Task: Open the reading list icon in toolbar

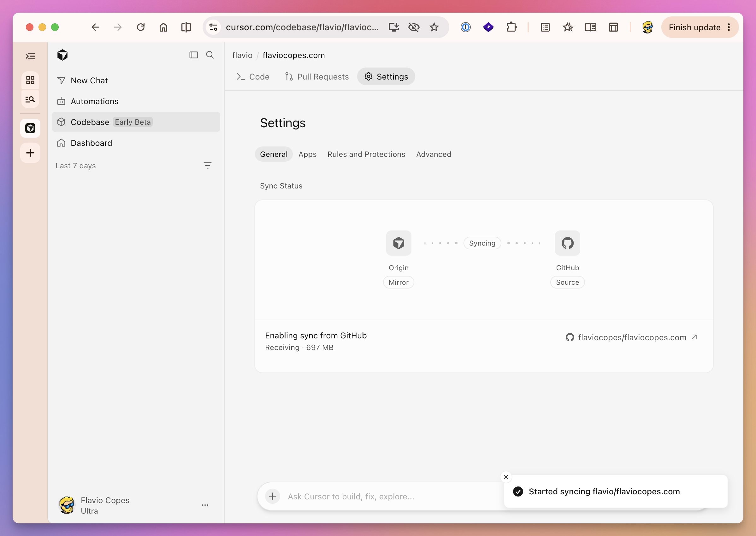Action: [x=545, y=27]
